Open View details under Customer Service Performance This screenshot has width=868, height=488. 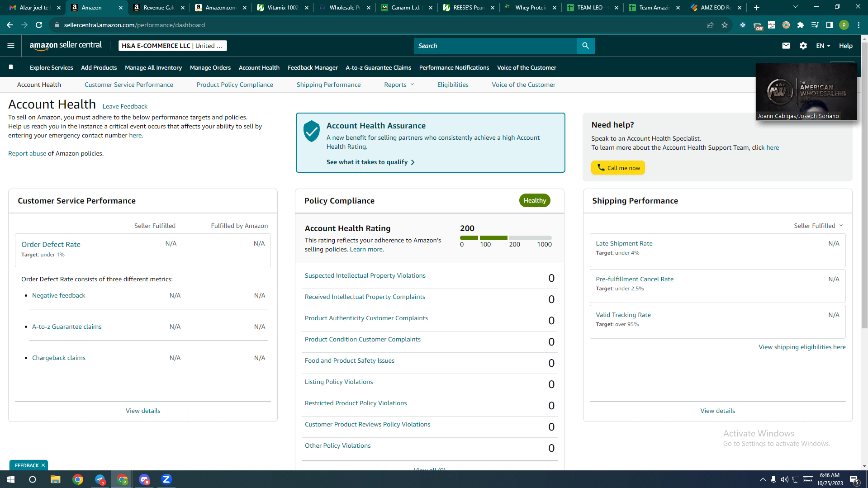tap(143, 411)
